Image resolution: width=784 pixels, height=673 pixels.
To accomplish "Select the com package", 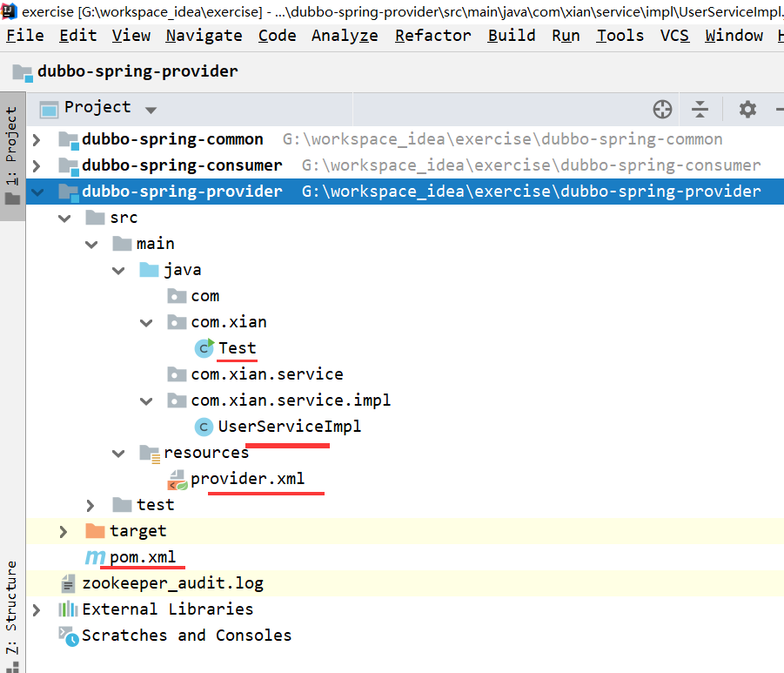I will click(405, 296).
